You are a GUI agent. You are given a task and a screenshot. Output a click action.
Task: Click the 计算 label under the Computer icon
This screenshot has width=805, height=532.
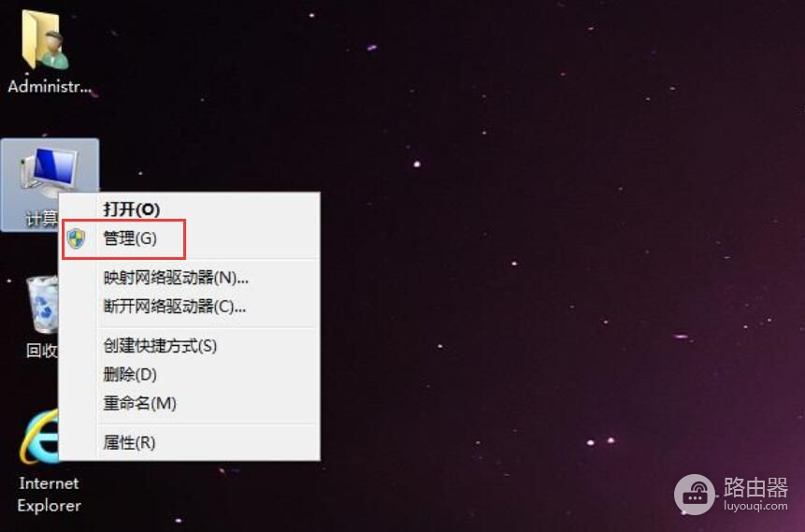click(x=41, y=219)
